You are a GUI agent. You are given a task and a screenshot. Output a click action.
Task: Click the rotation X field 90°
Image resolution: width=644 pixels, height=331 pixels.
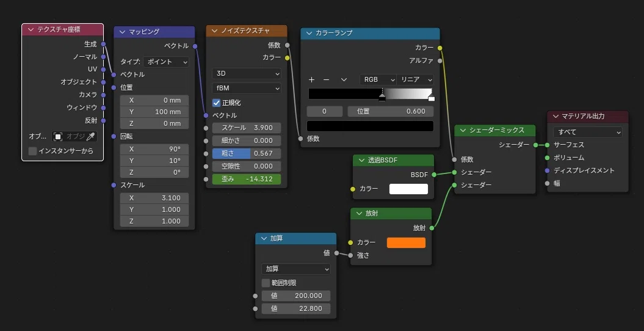click(x=154, y=148)
